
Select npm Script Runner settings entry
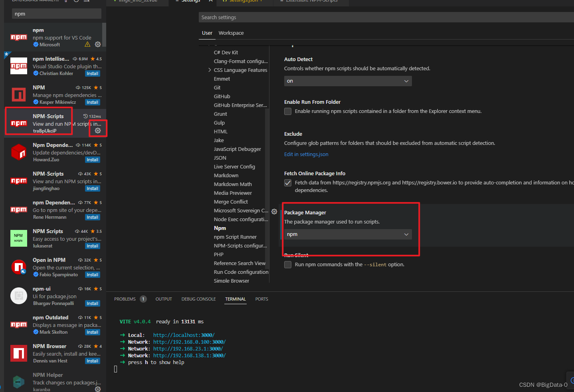tap(235, 237)
